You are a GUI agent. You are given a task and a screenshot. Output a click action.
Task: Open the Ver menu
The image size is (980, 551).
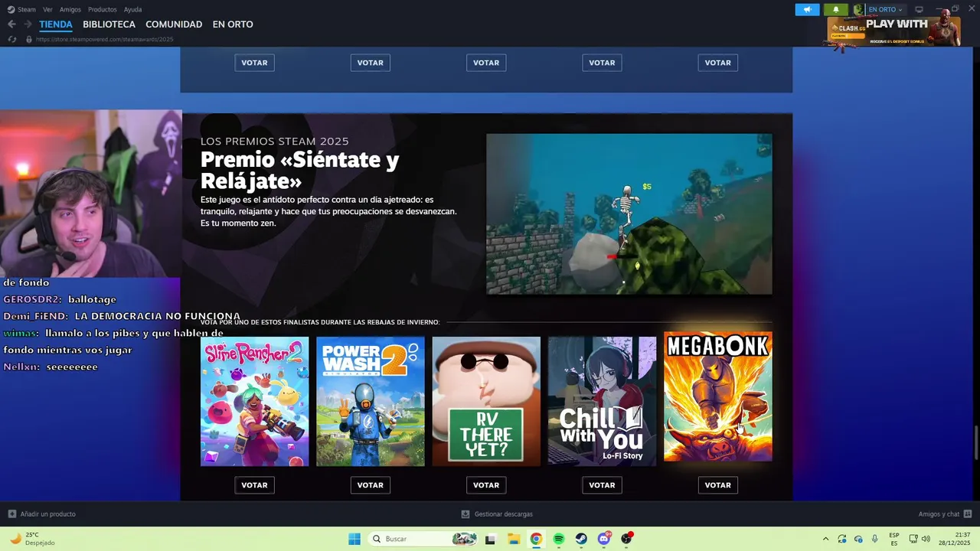(47, 9)
